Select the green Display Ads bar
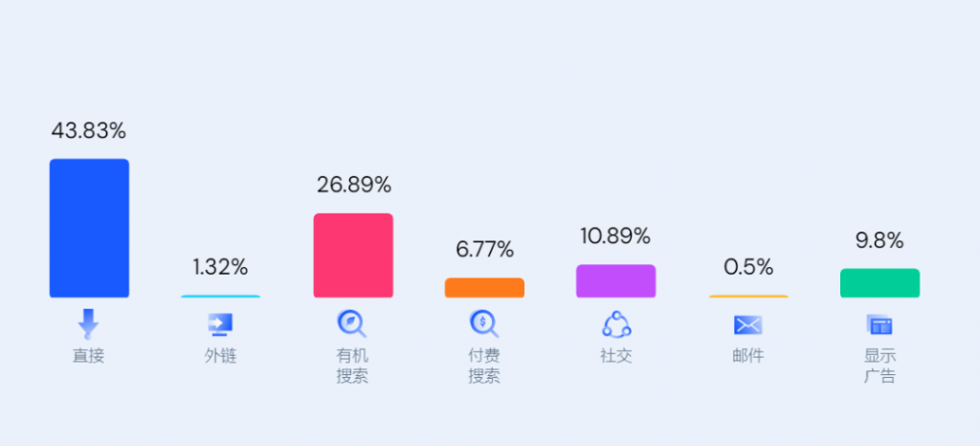The image size is (980, 446). pyautogui.click(x=880, y=282)
